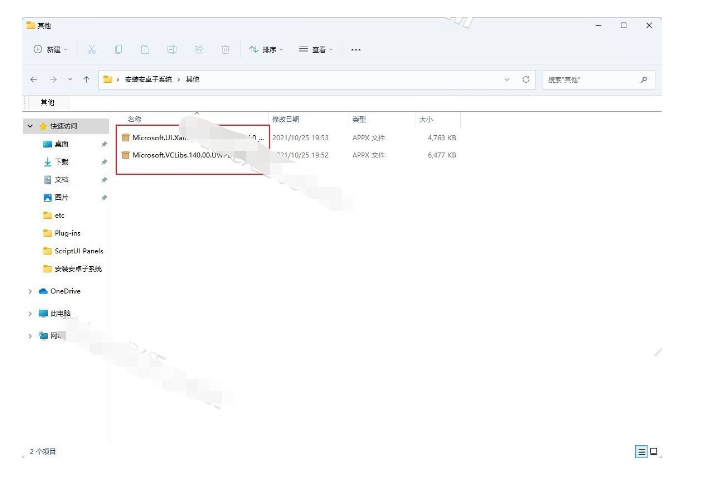
Task: Click the Rename icon in toolbar
Action: (172, 49)
